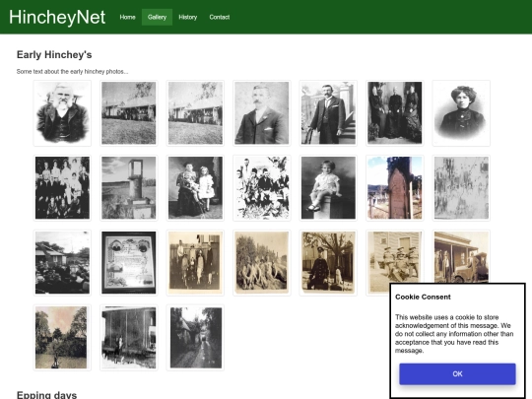Open the Contact page

click(x=219, y=17)
